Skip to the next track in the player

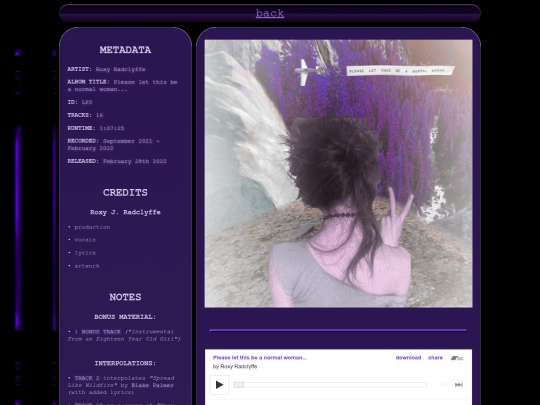(458, 385)
